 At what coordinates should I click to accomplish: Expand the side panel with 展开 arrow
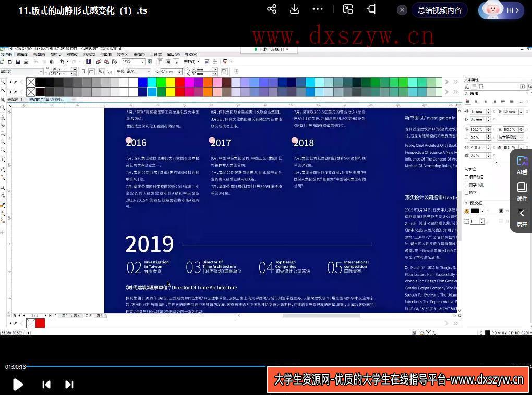click(522, 218)
